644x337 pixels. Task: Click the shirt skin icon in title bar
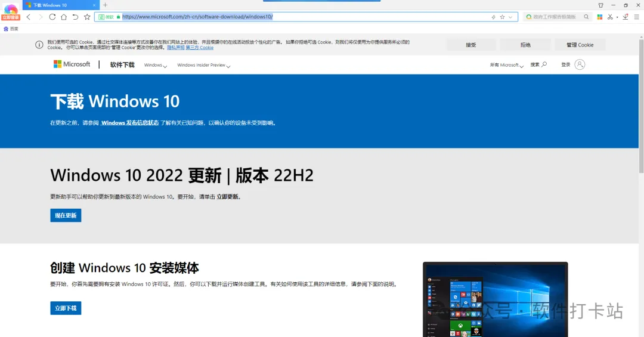click(x=601, y=5)
